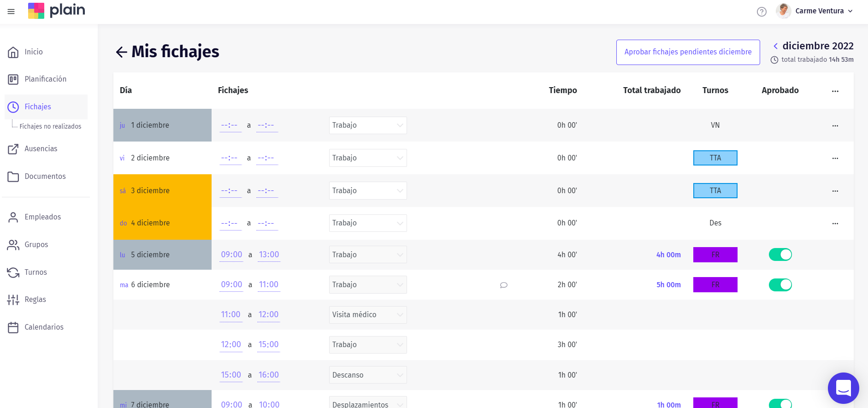Go back using the arrow beside Mis fichajes
Image resolution: width=868 pixels, height=408 pixels.
[x=121, y=52]
